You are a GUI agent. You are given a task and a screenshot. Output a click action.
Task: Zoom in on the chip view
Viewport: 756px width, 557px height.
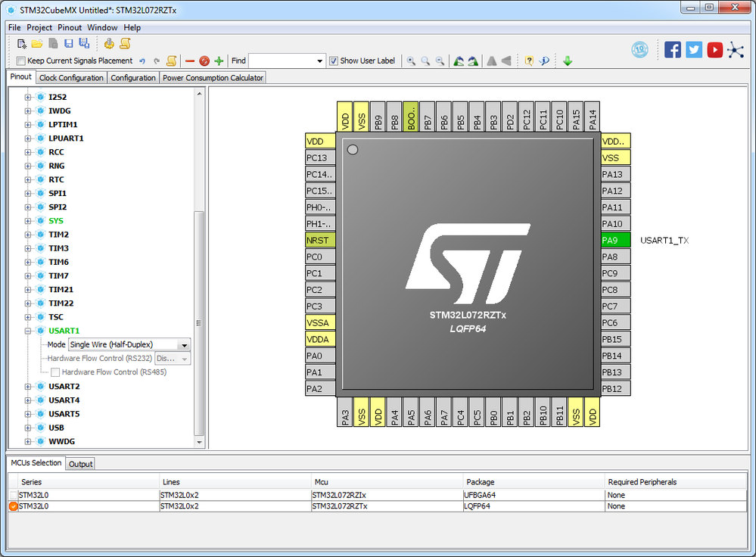coord(411,61)
